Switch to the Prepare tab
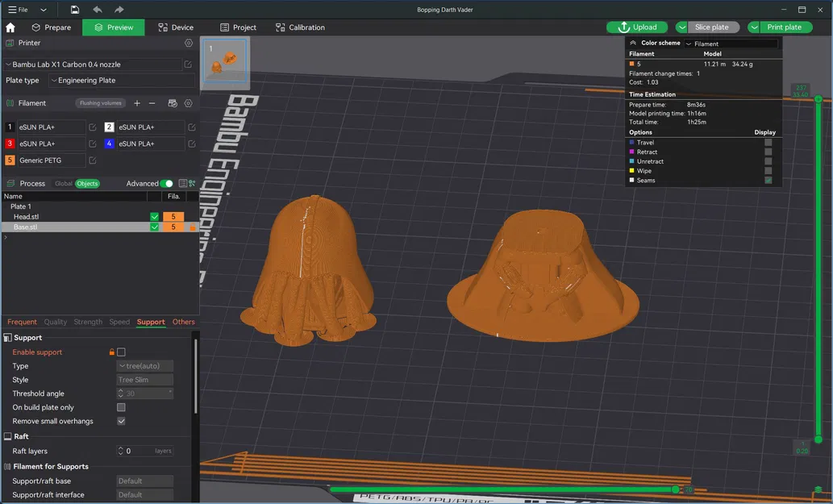Screen dimensions: 833x504 click(x=51, y=27)
